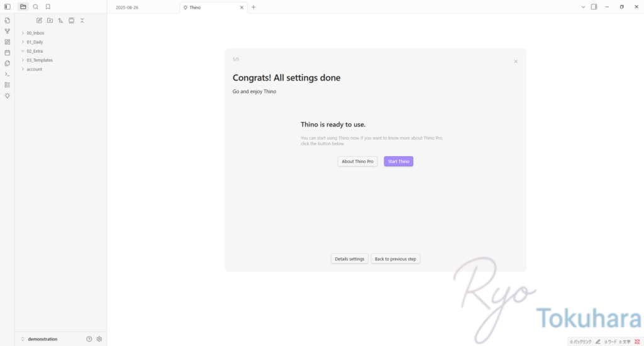
Task: Go Back to previous step
Action: (396, 259)
